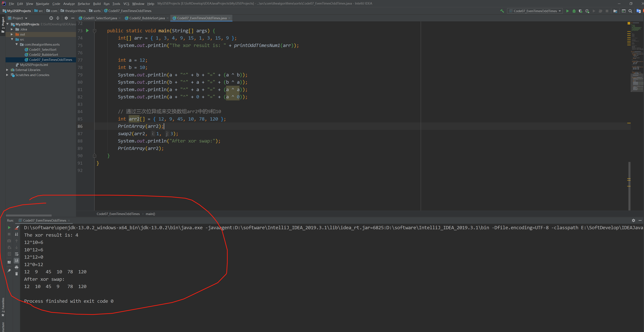
Task: Open the Analyze menu
Action: tap(69, 4)
